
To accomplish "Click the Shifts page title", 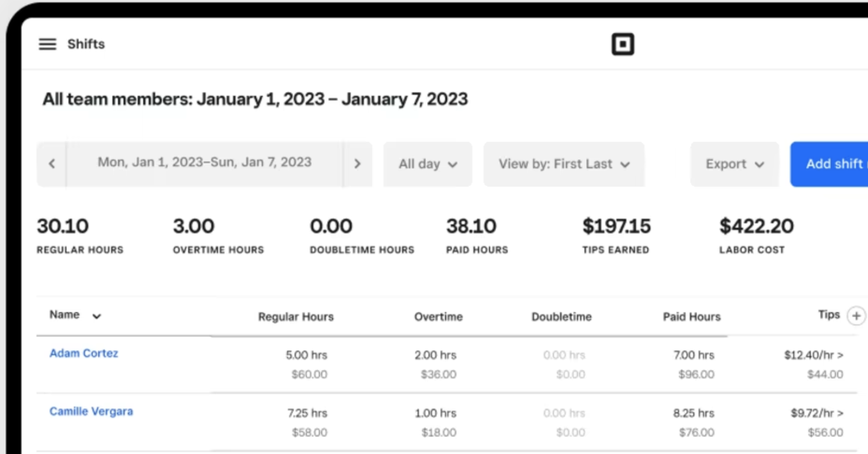I will pos(86,44).
